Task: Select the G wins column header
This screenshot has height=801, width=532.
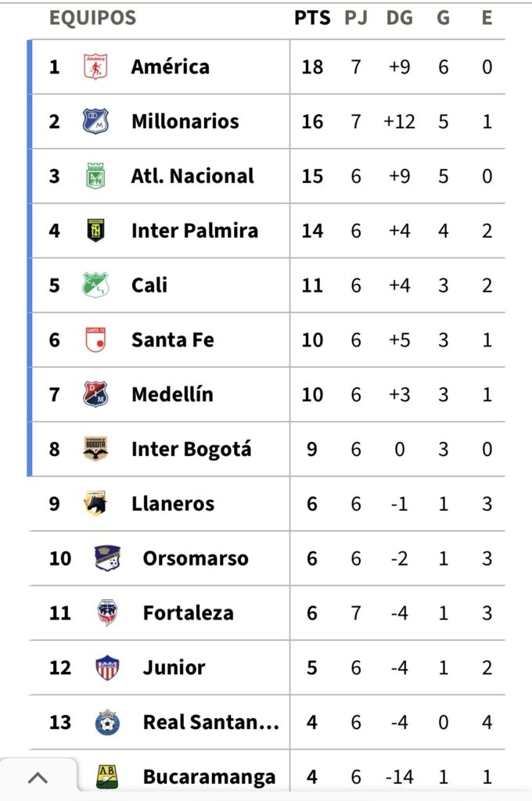Action: coord(444,18)
